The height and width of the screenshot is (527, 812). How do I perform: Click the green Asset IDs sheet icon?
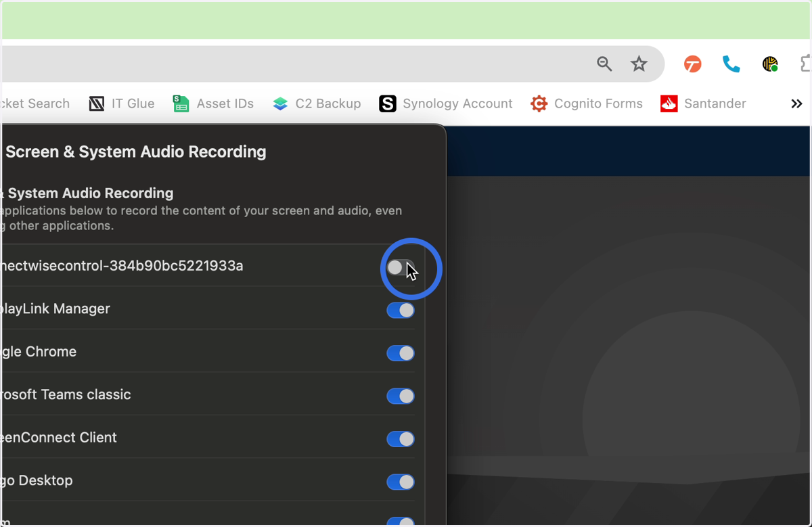pyautogui.click(x=181, y=104)
